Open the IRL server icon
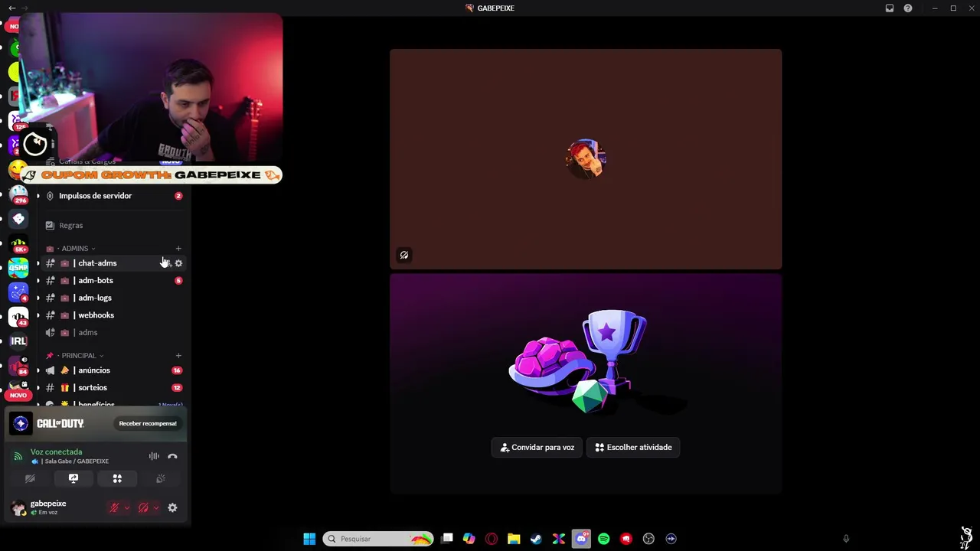The image size is (980, 551). coord(18,341)
